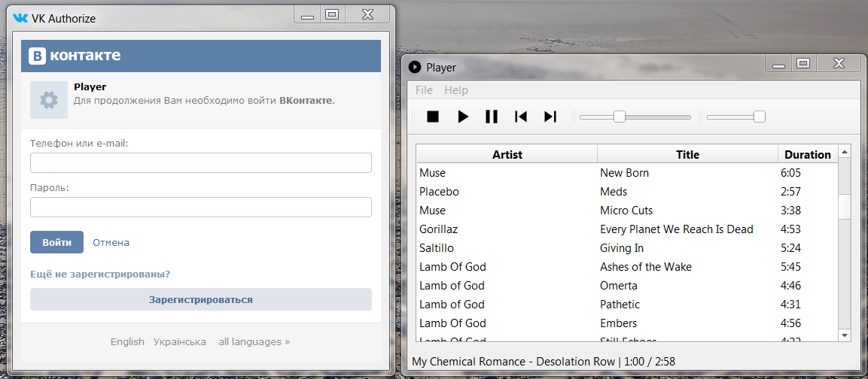The height and width of the screenshot is (379, 868).
Task: Click the now playing status bar text
Action: click(544, 362)
